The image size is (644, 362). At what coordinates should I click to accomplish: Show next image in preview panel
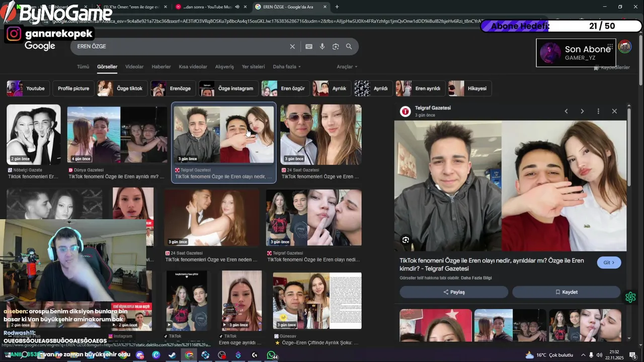(582, 111)
